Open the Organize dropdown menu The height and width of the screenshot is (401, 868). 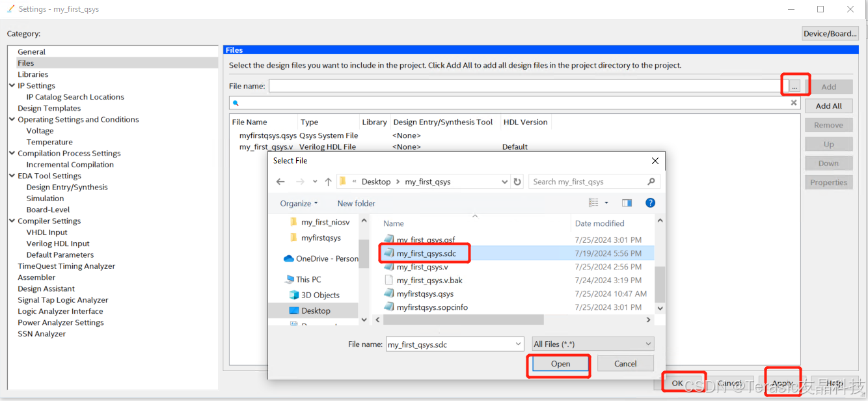[x=299, y=203]
